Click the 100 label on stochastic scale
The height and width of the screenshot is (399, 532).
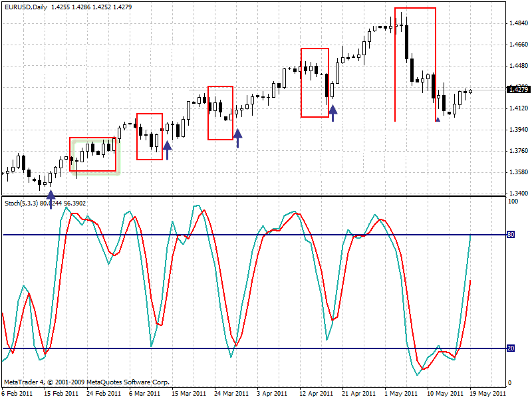click(513, 201)
